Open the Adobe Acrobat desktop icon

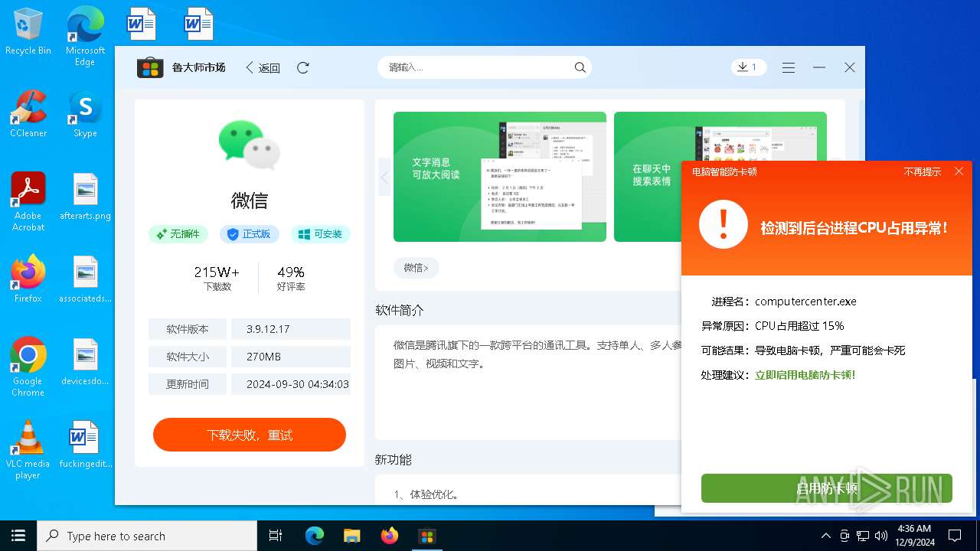pos(28,201)
